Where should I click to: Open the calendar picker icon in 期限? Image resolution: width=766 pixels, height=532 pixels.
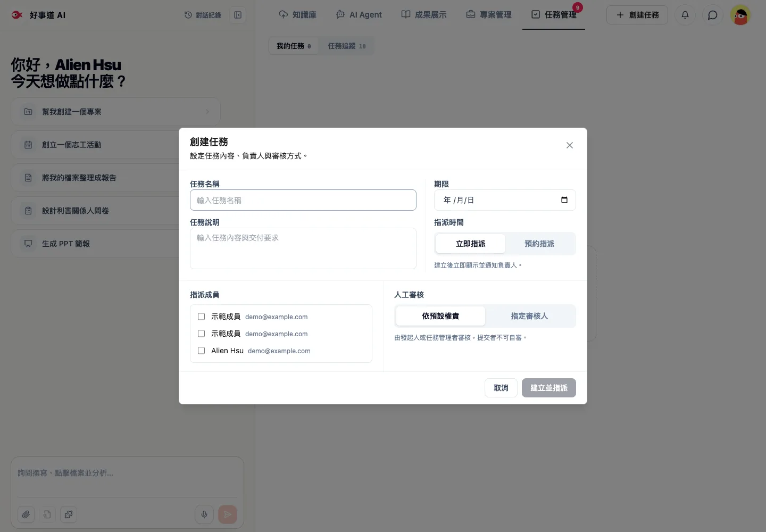564,200
